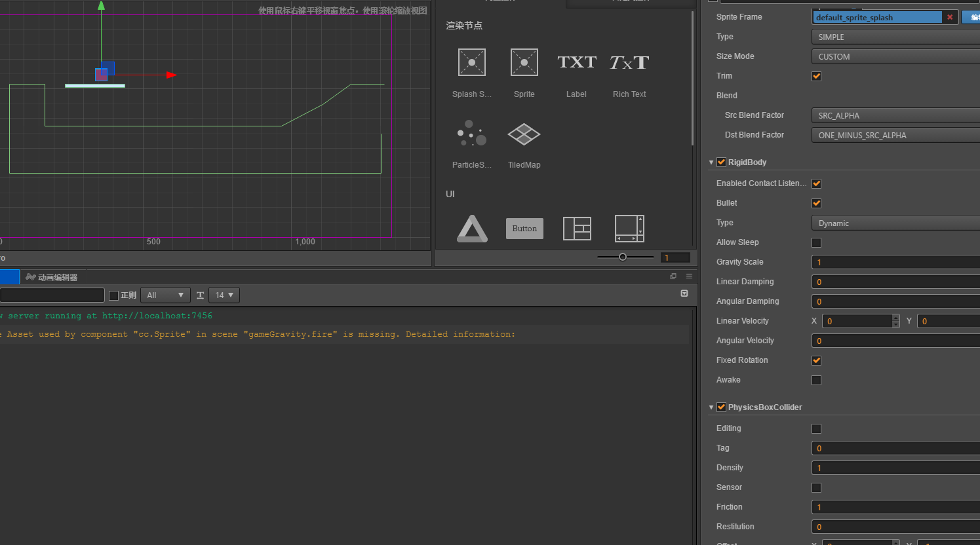Click the triangle Canvas icon under UI
Viewport: 980px width, 545px height.
click(x=472, y=229)
